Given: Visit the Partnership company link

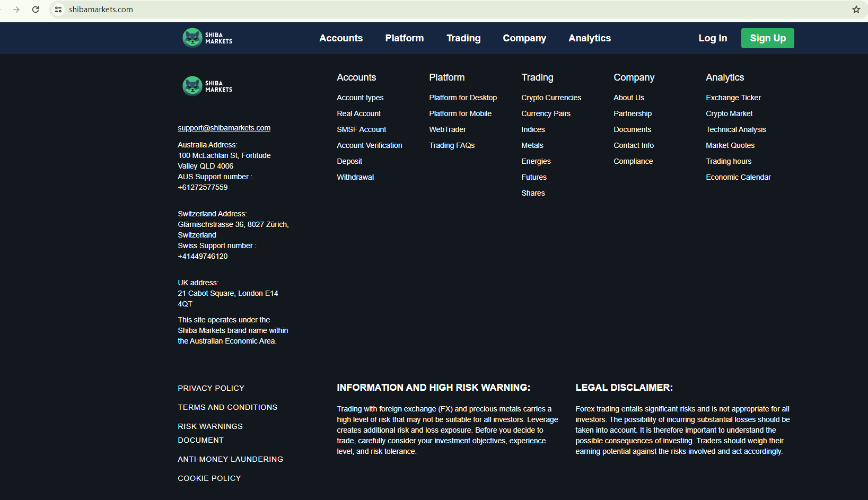Looking at the screenshot, I should tap(632, 113).
